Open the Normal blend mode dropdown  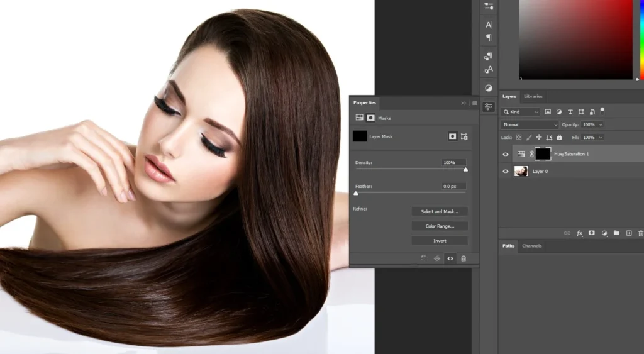click(x=530, y=124)
